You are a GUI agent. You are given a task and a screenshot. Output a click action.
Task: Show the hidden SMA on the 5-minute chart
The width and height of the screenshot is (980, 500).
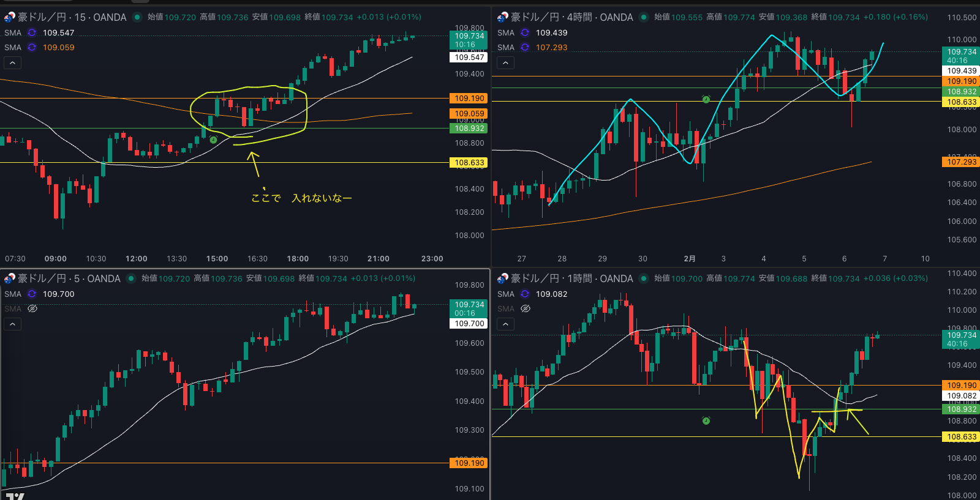[x=32, y=309]
